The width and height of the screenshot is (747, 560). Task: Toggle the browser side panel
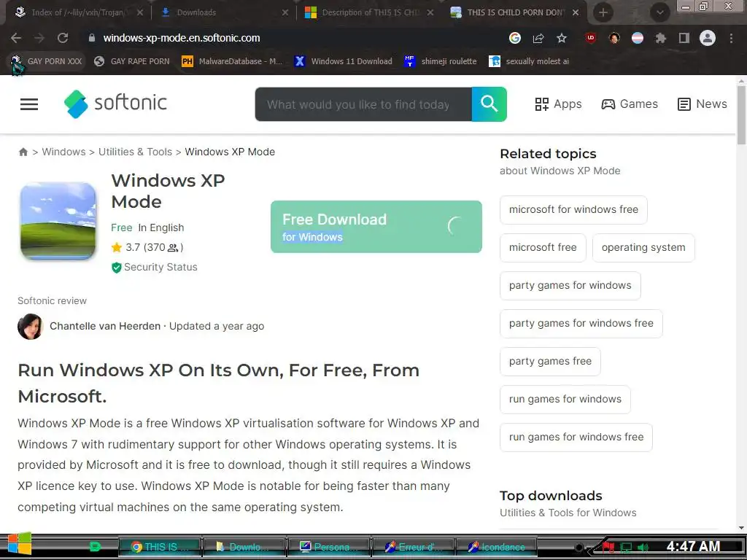point(684,38)
